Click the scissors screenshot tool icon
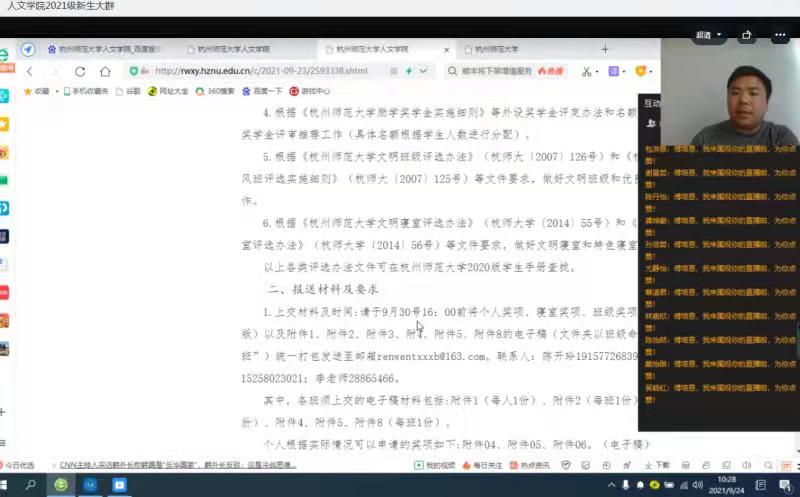Image resolution: width=800 pixels, height=497 pixels. point(585,71)
